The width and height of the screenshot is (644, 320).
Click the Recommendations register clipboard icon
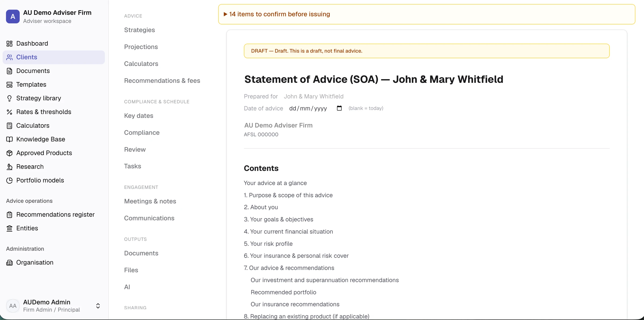[x=9, y=215]
